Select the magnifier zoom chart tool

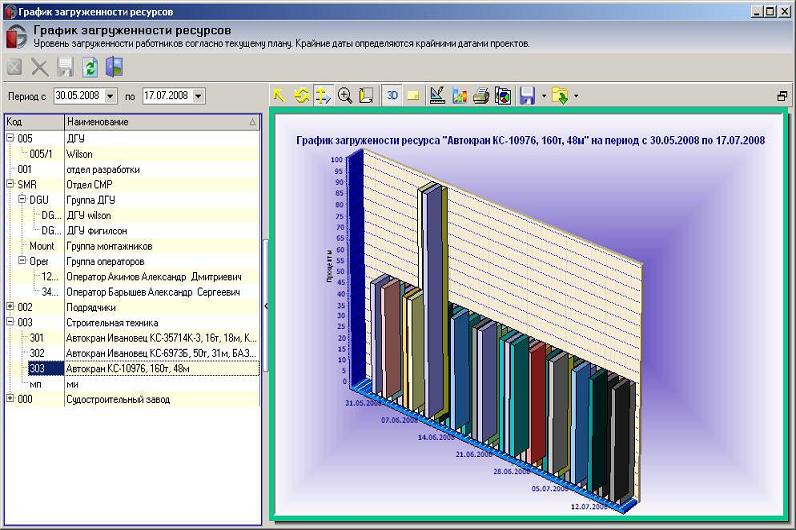coord(345,95)
